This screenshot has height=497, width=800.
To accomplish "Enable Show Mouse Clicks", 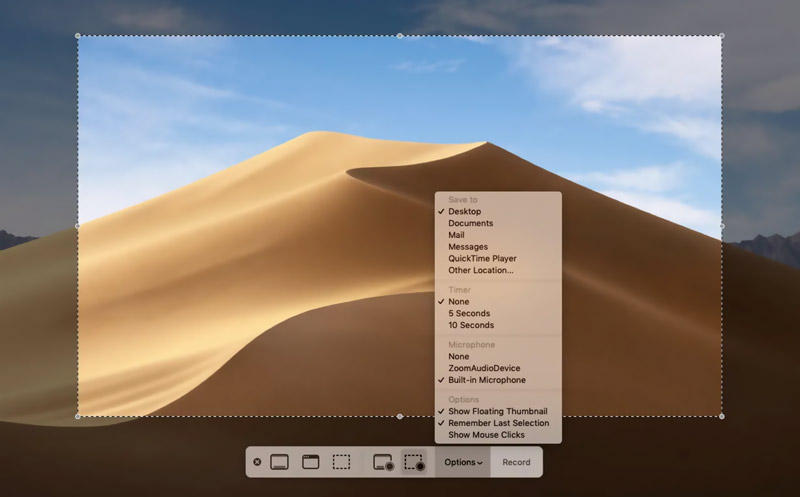I will [x=486, y=435].
